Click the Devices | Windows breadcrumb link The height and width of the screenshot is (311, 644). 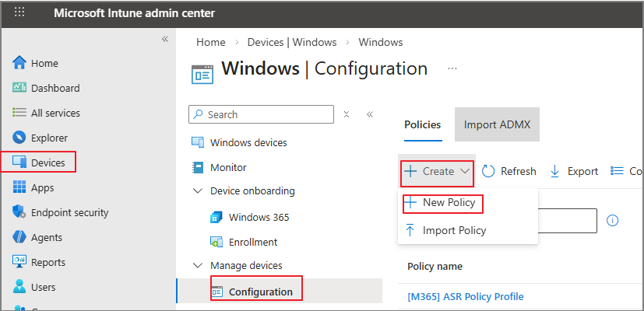coord(292,42)
